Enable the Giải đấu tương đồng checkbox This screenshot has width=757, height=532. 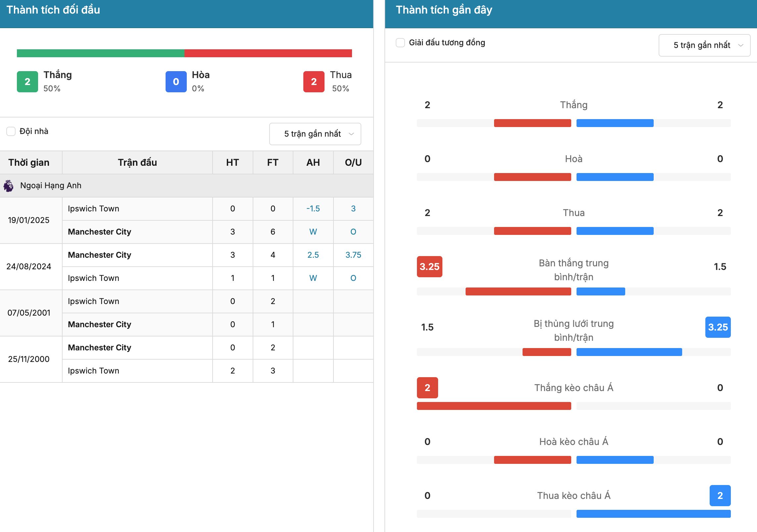click(400, 43)
